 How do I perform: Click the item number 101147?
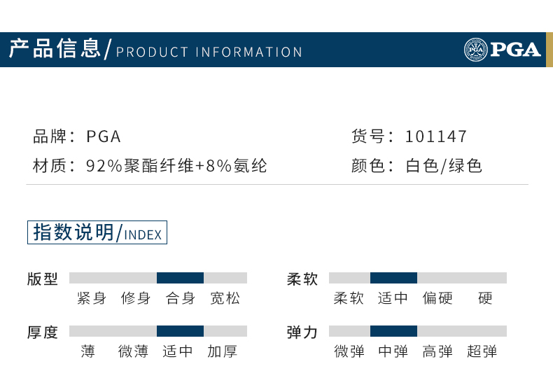coord(435,136)
